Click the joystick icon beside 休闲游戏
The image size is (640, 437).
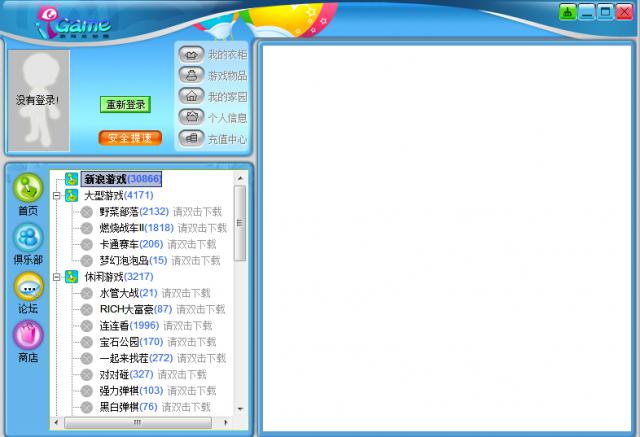[71, 277]
